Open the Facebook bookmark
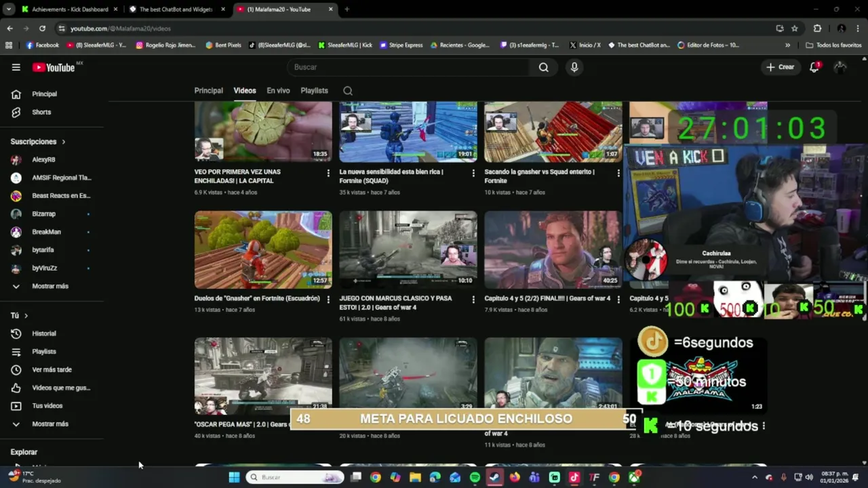The height and width of the screenshot is (488, 868). tap(42, 45)
